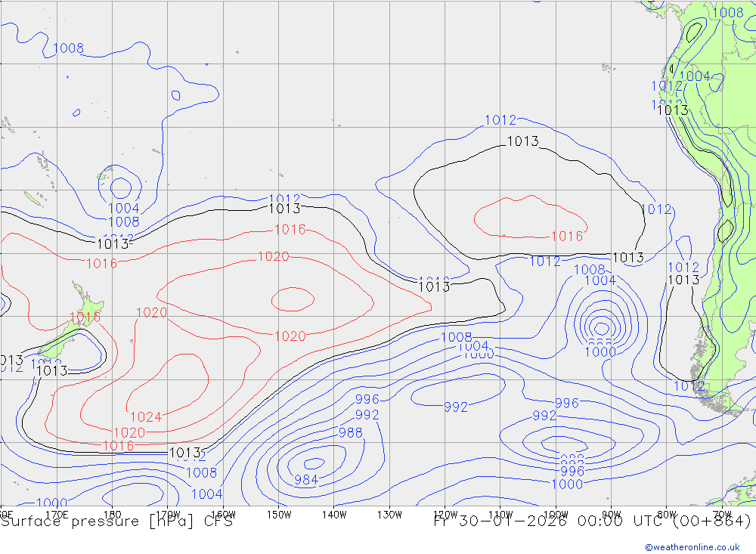The height and width of the screenshot is (554, 756).
Task: Click the 160W longitude axis label
Action: coord(223,515)
